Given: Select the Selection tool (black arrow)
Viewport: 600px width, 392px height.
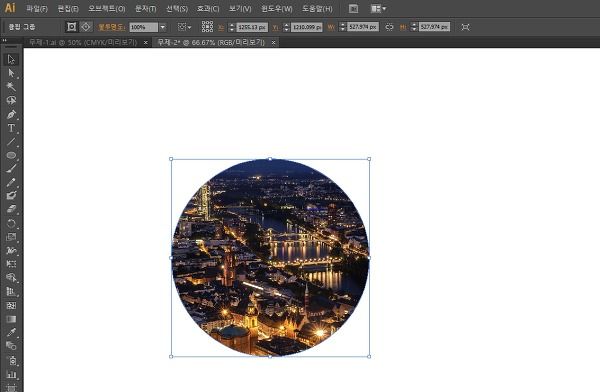Looking at the screenshot, I should 11,59.
